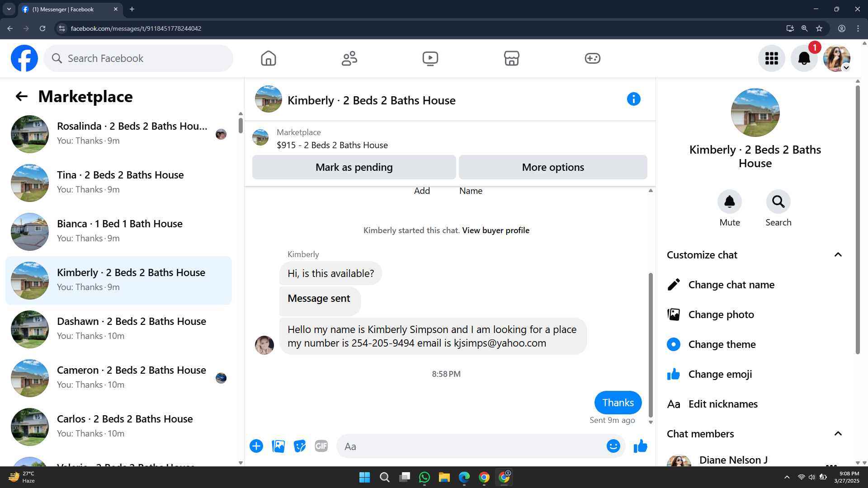Open the Cameron 2 Beds 2 Baths conversation
The image size is (868, 488).
click(x=118, y=378)
